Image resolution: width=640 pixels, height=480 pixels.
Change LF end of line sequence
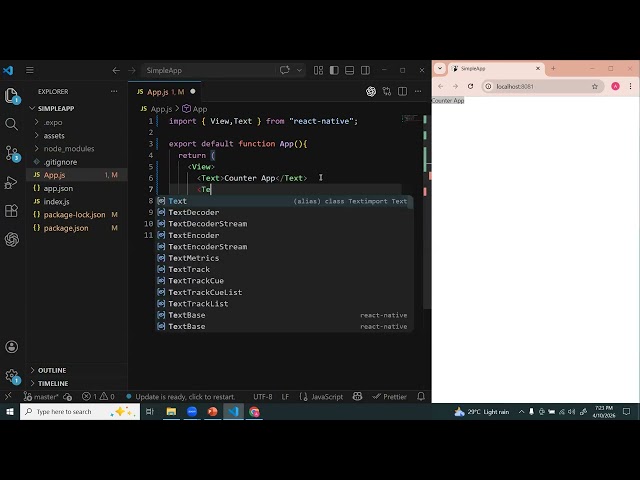[285, 397]
